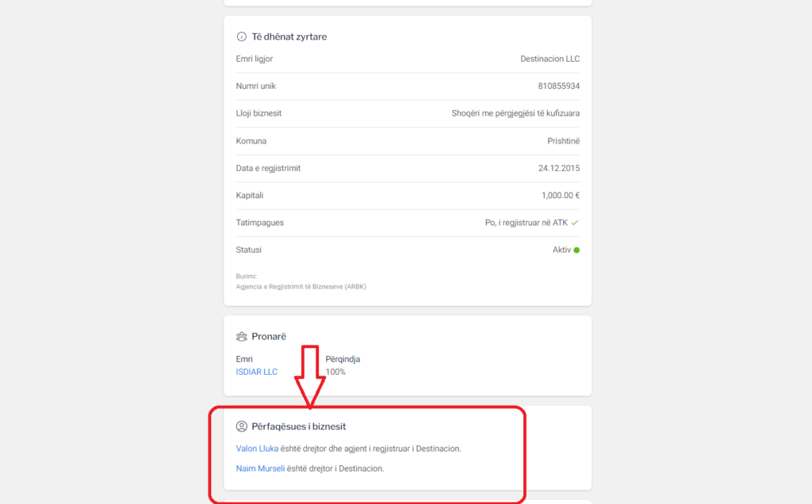This screenshot has height=504, width=812.
Task: Click the ARBK source agency text
Action: point(301,287)
